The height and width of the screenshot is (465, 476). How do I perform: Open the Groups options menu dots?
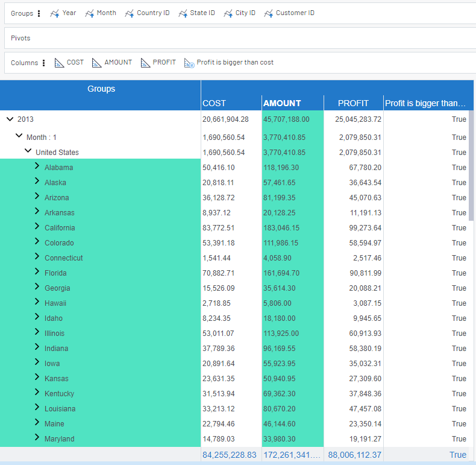point(39,13)
